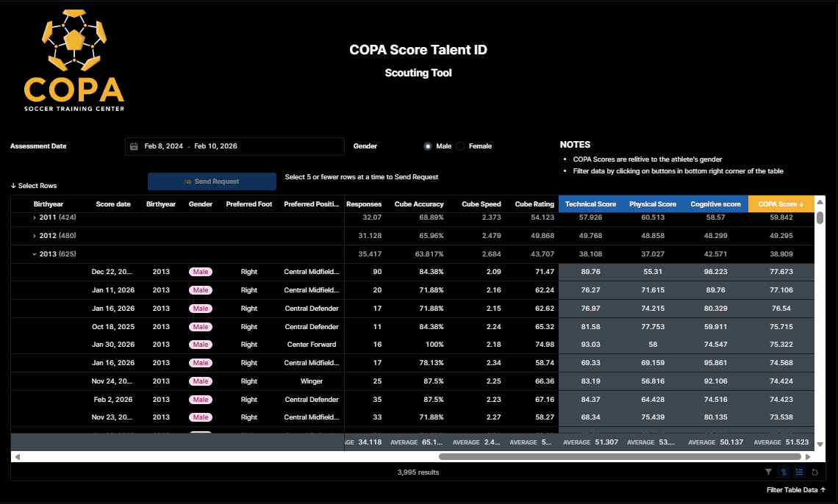Click the Technical Score column header
Screen dimensions: 838x504
590,204
